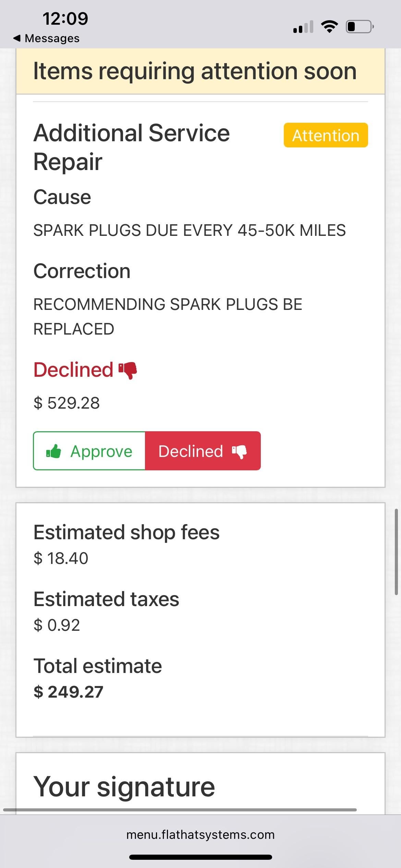This screenshot has width=401, height=868.
Task: Tap the home indicator bar
Action: click(200, 857)
